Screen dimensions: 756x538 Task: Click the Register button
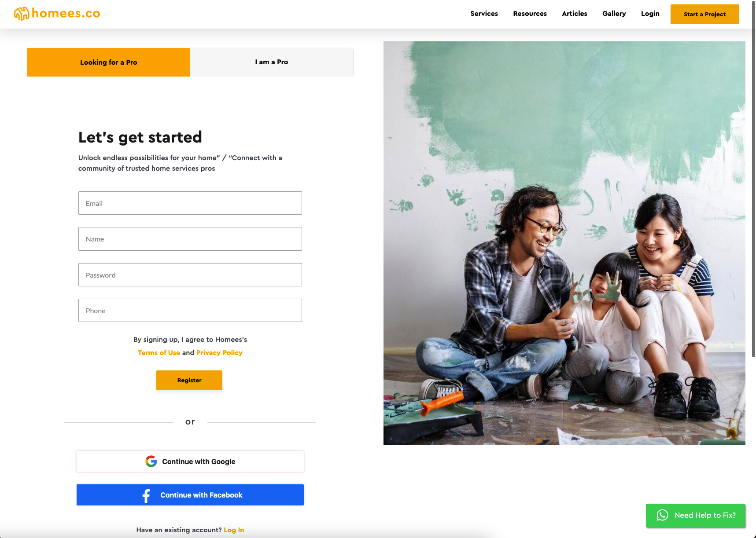(189, 380)
